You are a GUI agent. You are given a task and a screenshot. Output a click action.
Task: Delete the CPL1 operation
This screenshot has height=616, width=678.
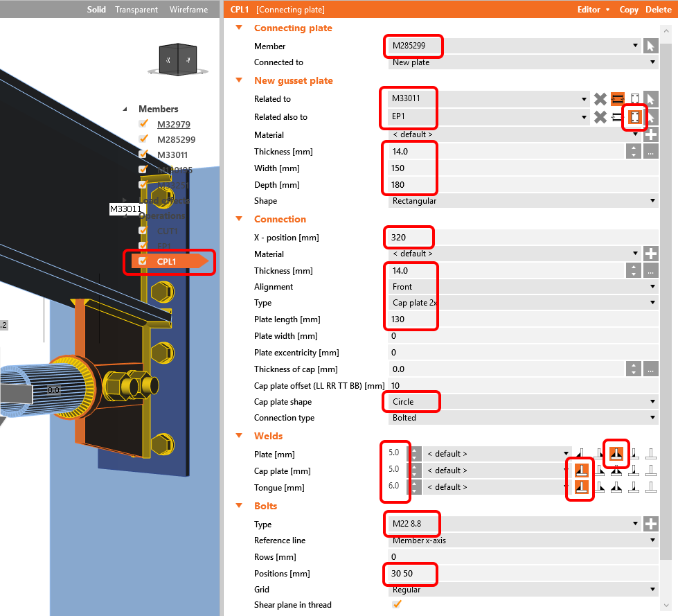(658, 9)
